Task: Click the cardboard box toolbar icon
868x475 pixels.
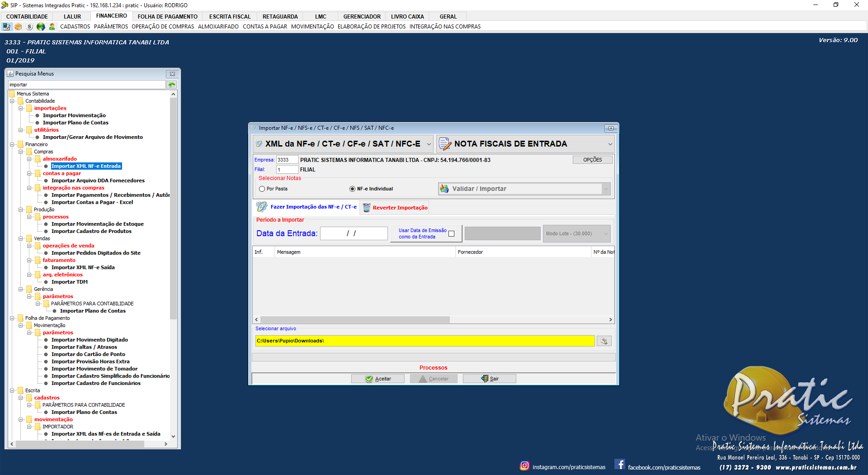Action: click(x=18, y=27)
